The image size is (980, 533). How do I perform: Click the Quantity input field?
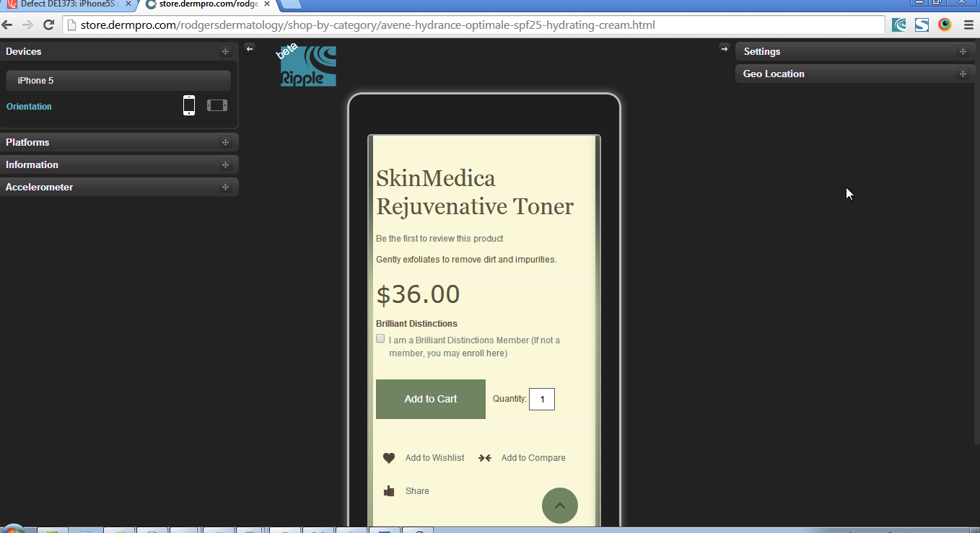pos(542,400)
